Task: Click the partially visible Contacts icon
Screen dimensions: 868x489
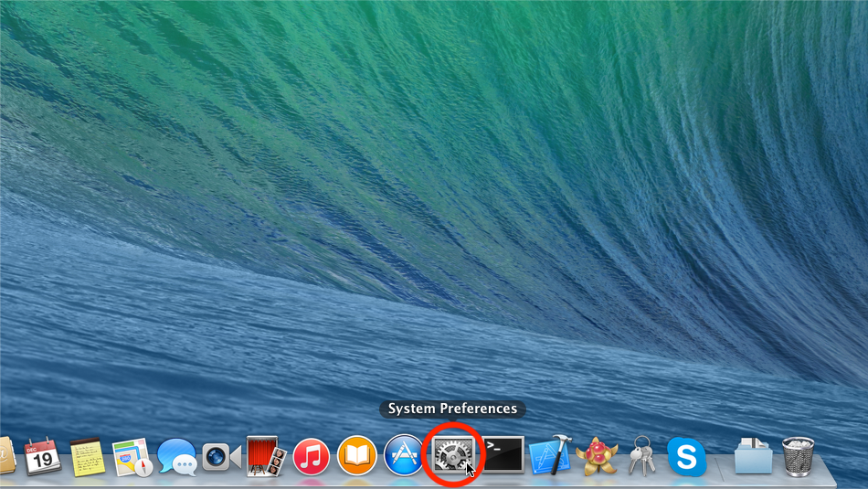Action: coord(5,455)
